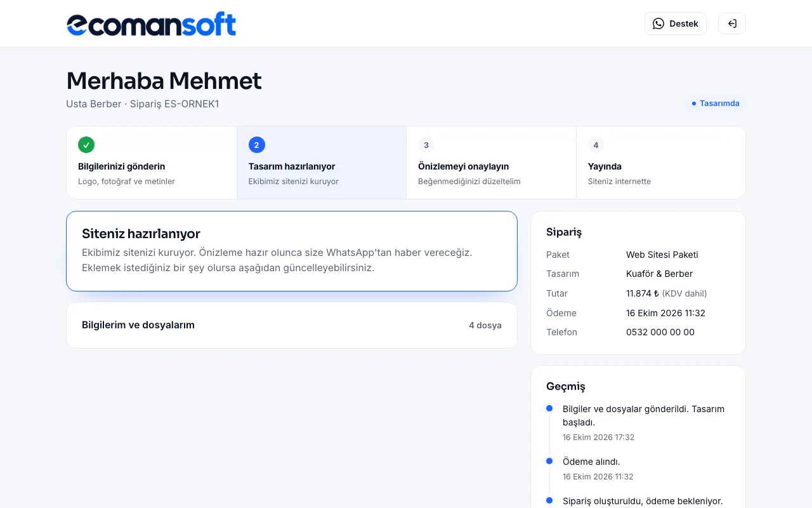Click the green checkmark step icon

coord(86,145)
